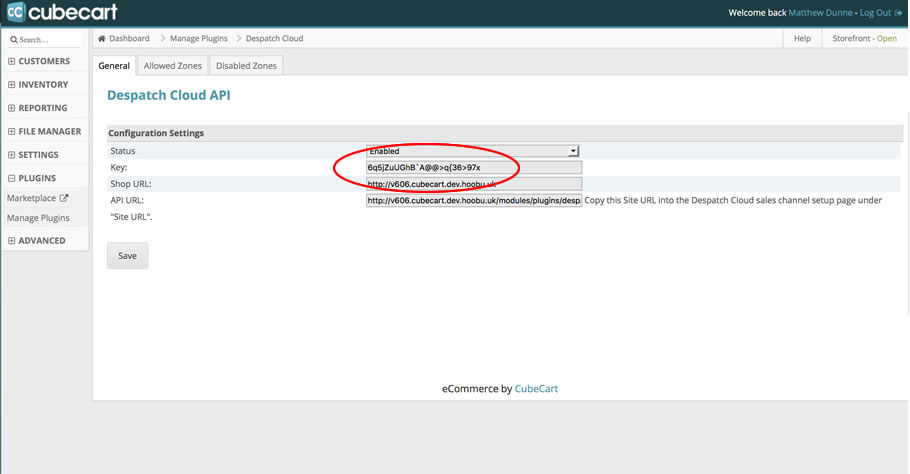Click the 'Key:' label
Screen dimensions: 910x474
tap(118, 167)
